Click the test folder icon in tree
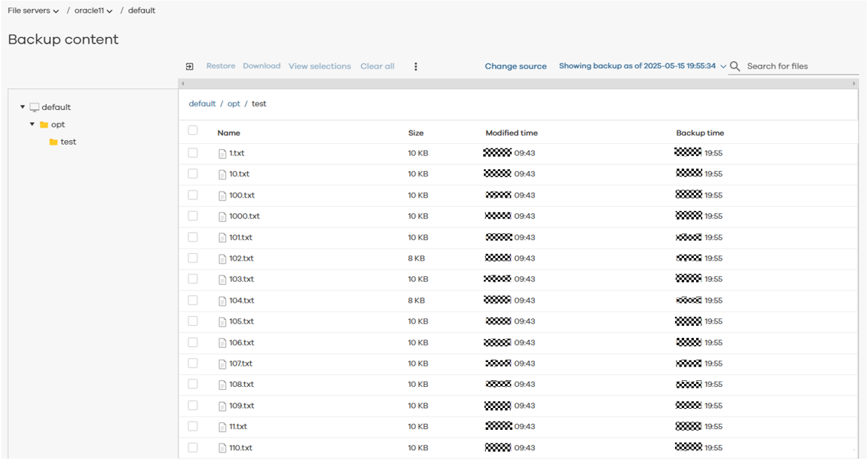Image resolution: width=868 pixels, height=460 pixels. coord(53,142)
